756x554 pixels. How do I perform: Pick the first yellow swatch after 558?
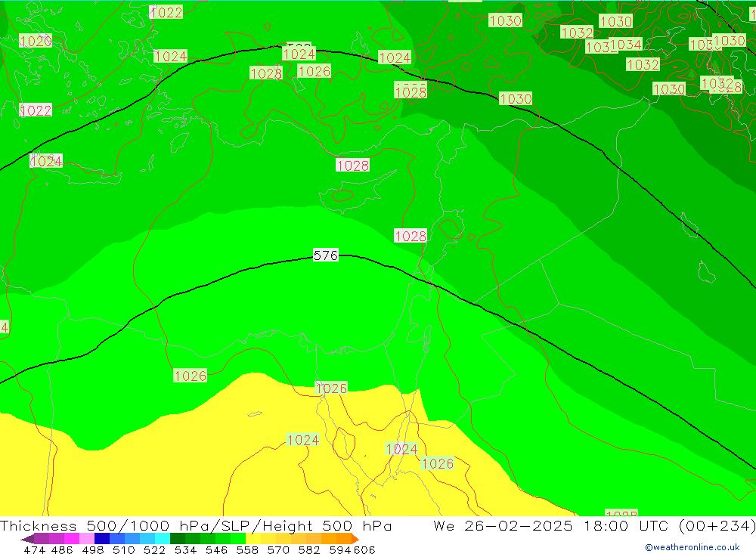point(253,539)
